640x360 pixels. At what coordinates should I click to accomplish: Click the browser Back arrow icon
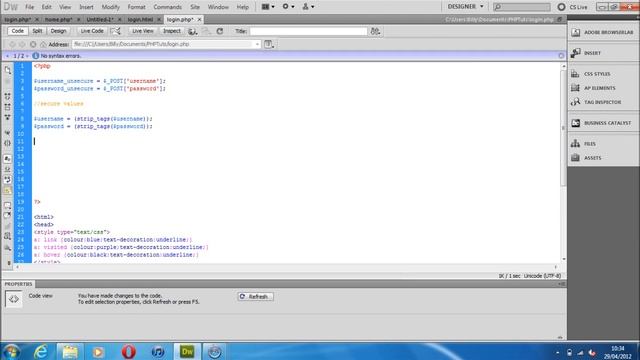[12, 44]
